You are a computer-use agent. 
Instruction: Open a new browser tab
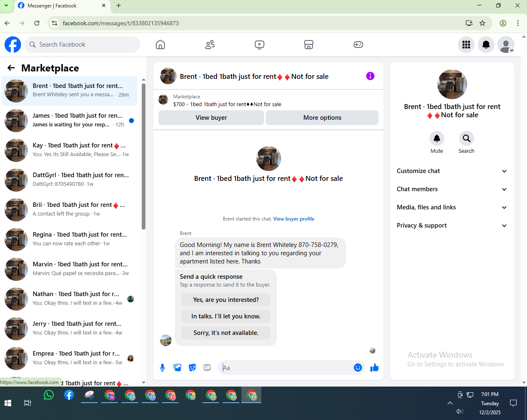119,6
